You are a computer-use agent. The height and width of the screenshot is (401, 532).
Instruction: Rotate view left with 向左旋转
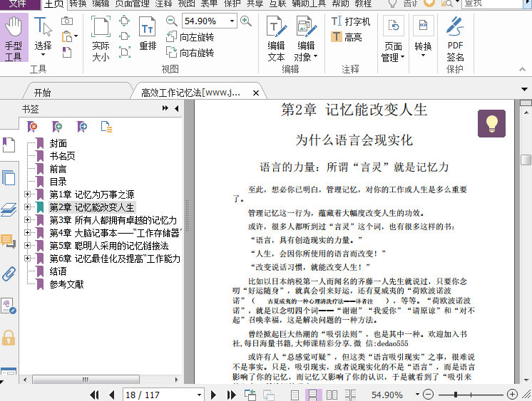190,37
